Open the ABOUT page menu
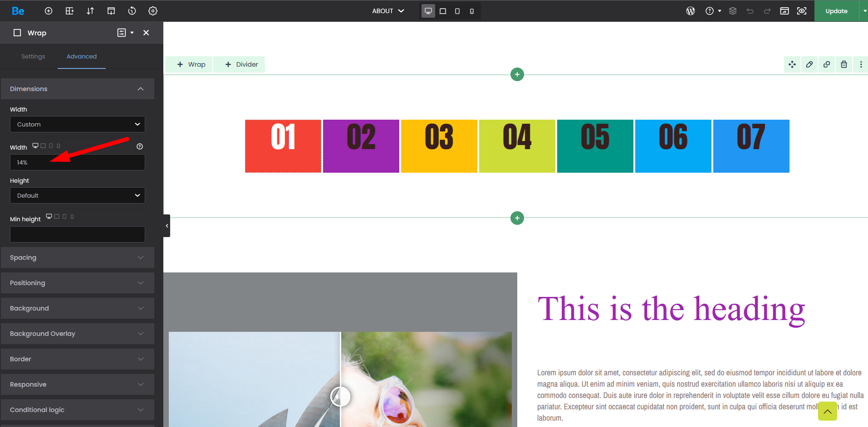Screen dimensions: 868x427 [x=388, y=11]
